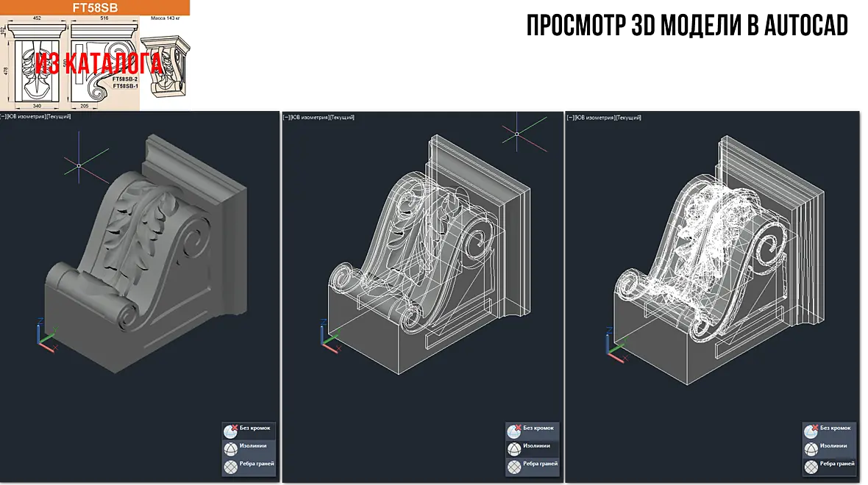Choose Изолинии icon in the shaded-model viewport
Image resolution: width=868 pixels, height=485 pixels.
point(230,448)
